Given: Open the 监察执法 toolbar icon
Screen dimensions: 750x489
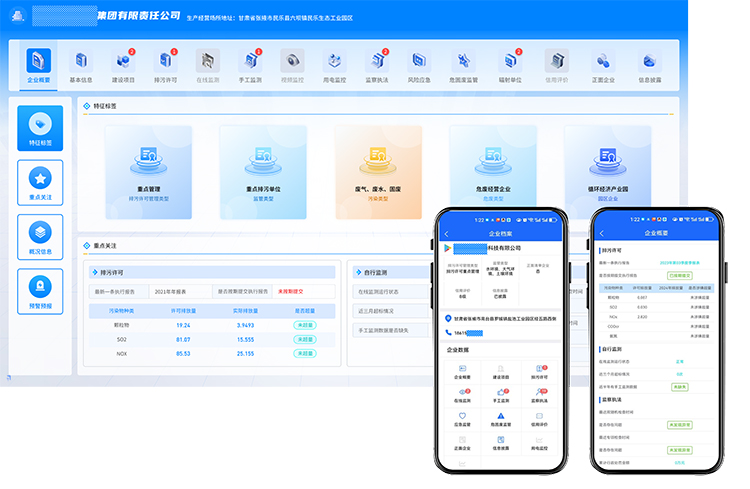Looking at the screenshot, I should pos(377,63).
